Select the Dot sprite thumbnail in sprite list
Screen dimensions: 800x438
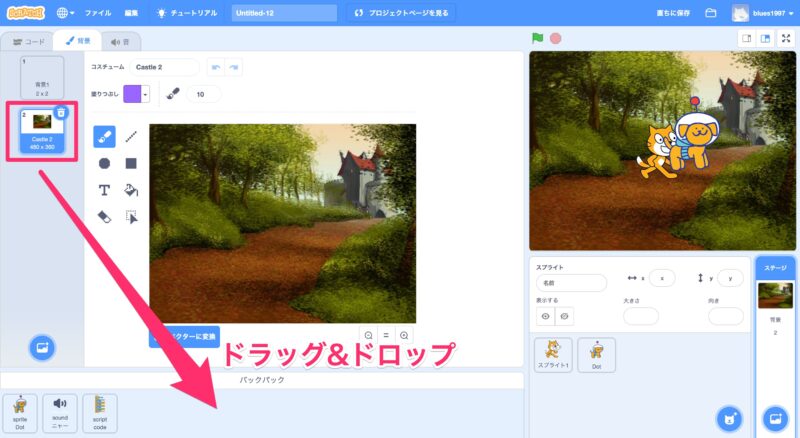[x=597, y=355]
